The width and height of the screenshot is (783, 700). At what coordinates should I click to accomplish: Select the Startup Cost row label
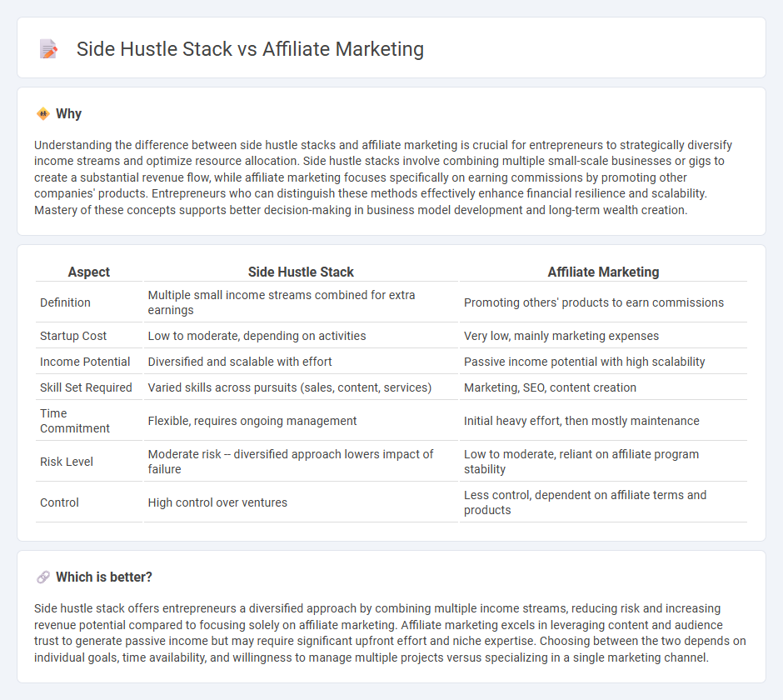(73, 337)
